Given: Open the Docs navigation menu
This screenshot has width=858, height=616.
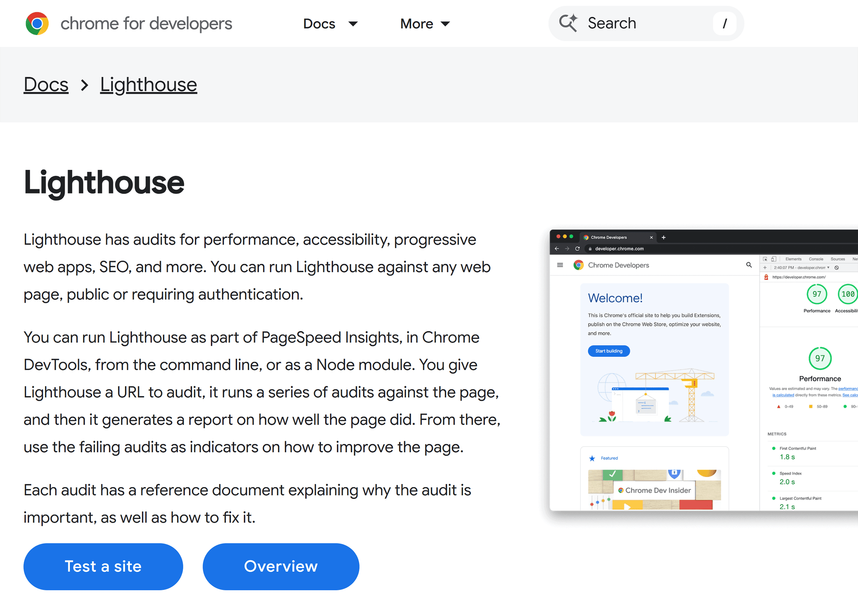Looking at the screenshot, I should coord(330,24).
